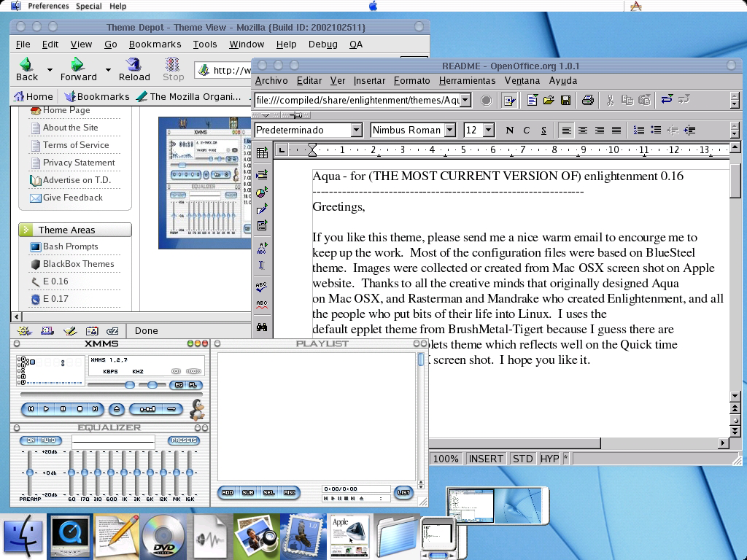This screenshot has width=747, height=560.
Task: Open the font size 12 dropdown
Action: (x=488, y=130)
